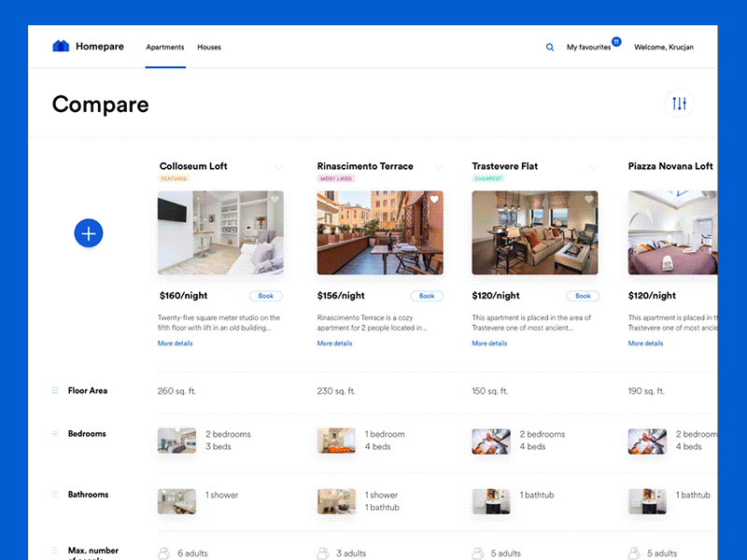Favorite the Colloseum Loft with its heart icon

tap(275, 199)
